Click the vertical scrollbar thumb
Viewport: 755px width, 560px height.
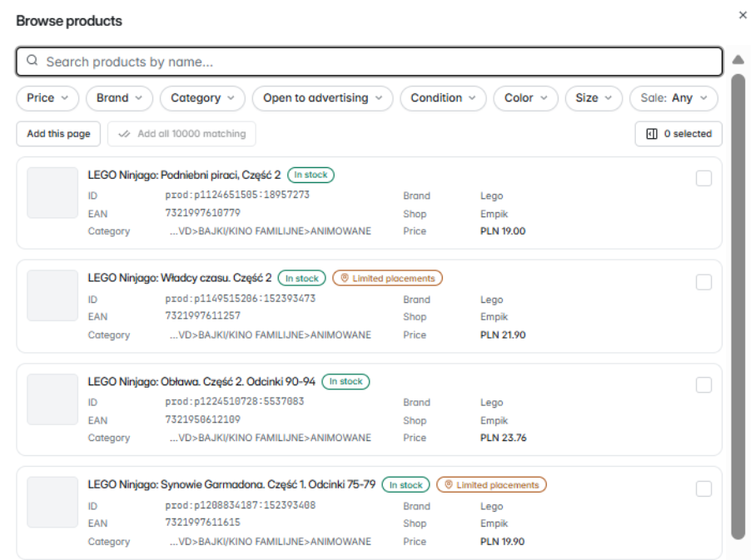(x=738, y=306)
